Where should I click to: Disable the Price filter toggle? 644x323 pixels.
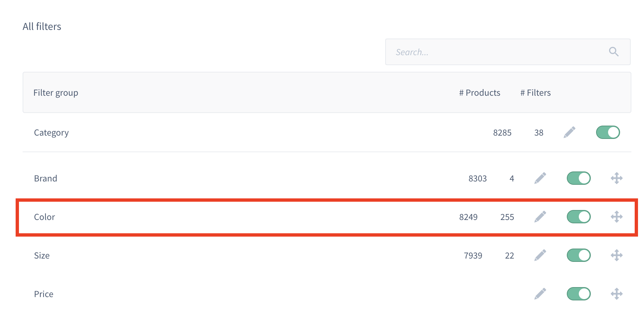coord(578,294)
